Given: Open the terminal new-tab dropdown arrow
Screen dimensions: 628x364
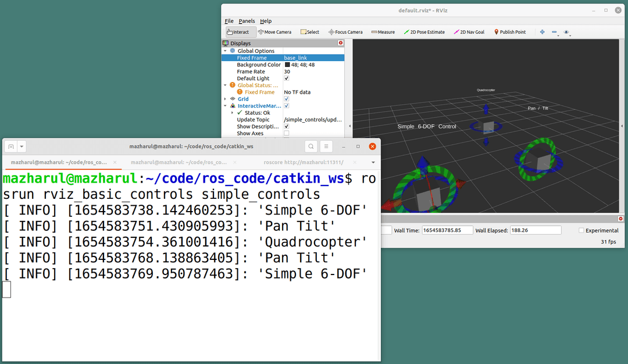Looking at the screenshot, I should [22, 147].
